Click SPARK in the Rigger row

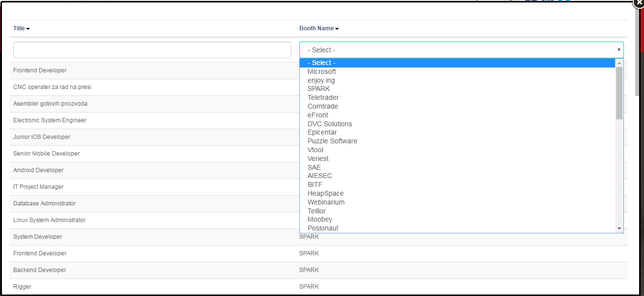pyautogui.click(x=309, y=287)
